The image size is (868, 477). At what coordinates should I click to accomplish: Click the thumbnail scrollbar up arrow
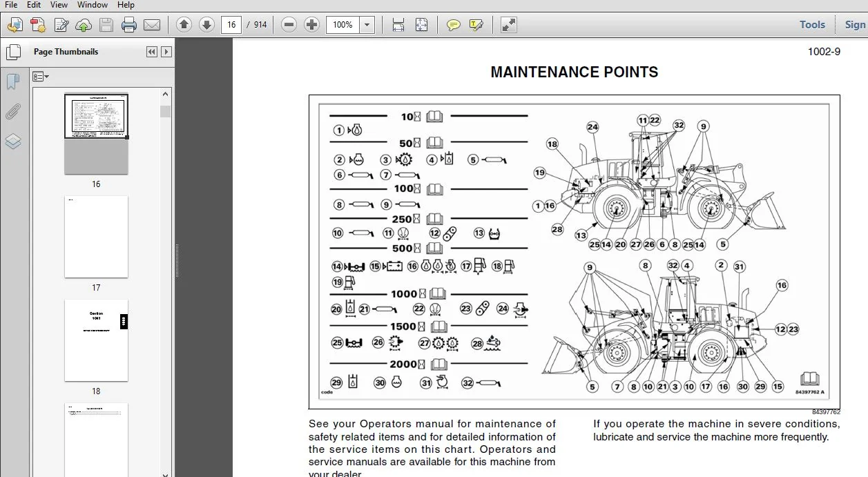tap(165, 94)
